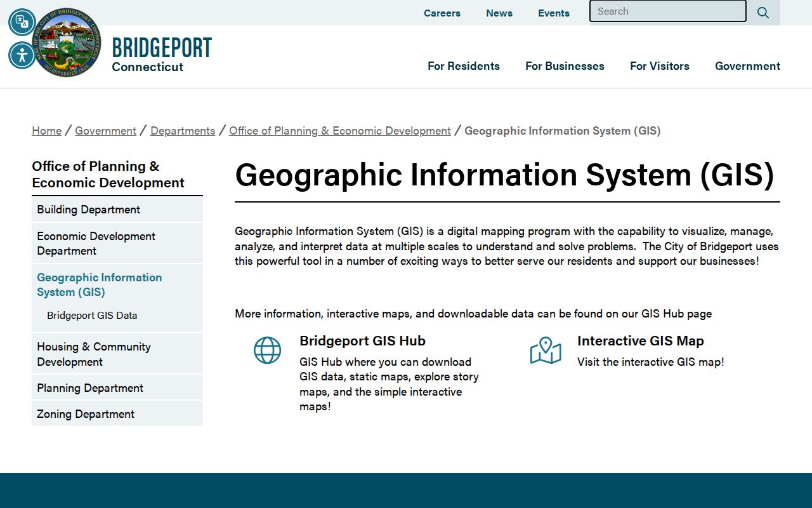
Task: Open the For Visitors menu
Action: pyautogui.click(x=660, y=66)
